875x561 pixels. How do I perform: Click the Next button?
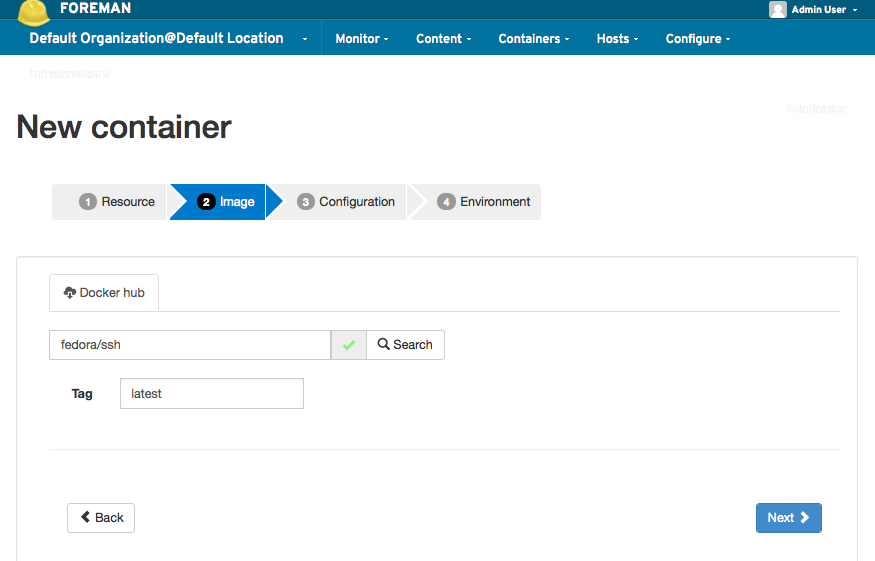788,518
